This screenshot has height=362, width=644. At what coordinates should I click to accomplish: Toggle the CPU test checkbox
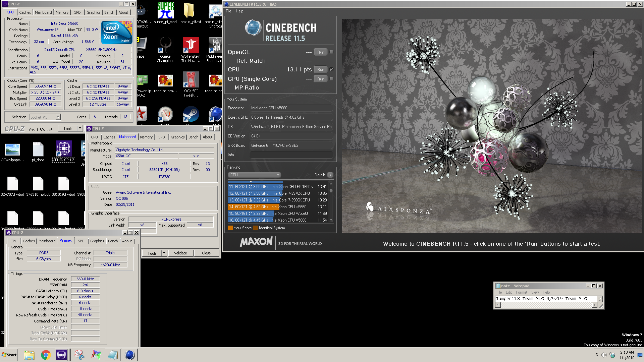coord(331,69)
